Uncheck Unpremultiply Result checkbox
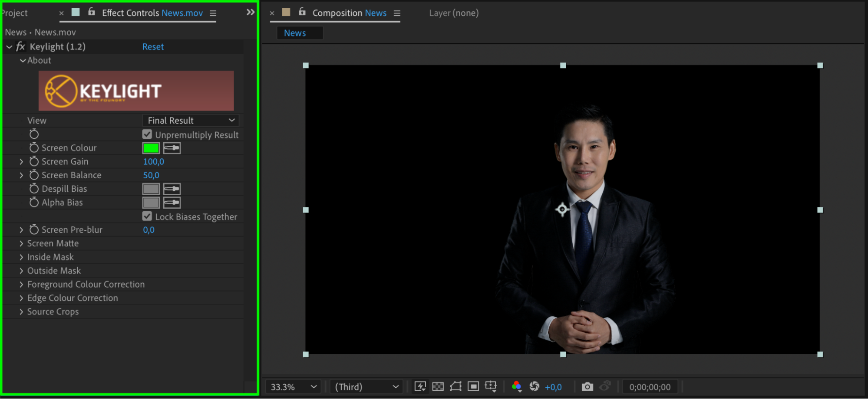The image size is (868, 399). pos(147,134)
